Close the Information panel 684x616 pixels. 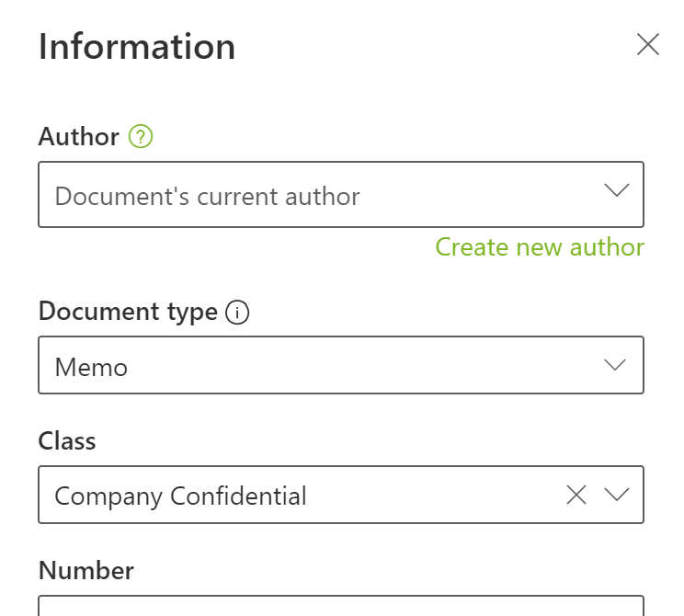coord(648,45)
